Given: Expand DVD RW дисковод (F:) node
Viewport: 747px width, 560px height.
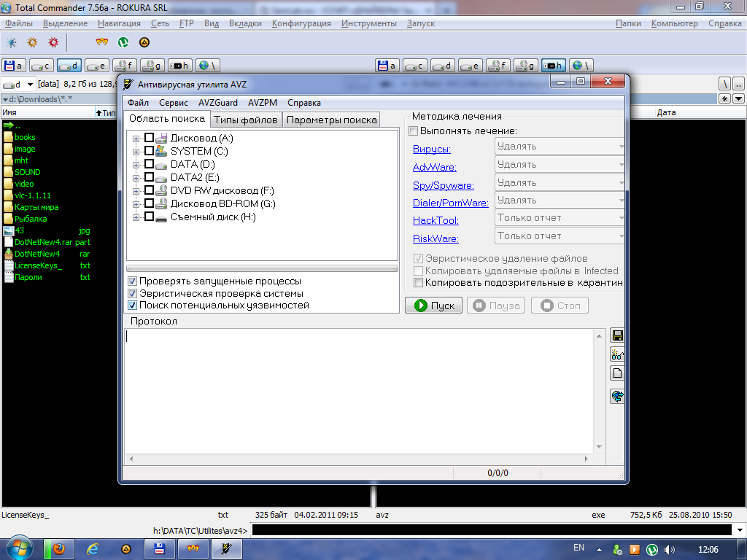Looking at the screenshot, I should click(x=136, y=192).
